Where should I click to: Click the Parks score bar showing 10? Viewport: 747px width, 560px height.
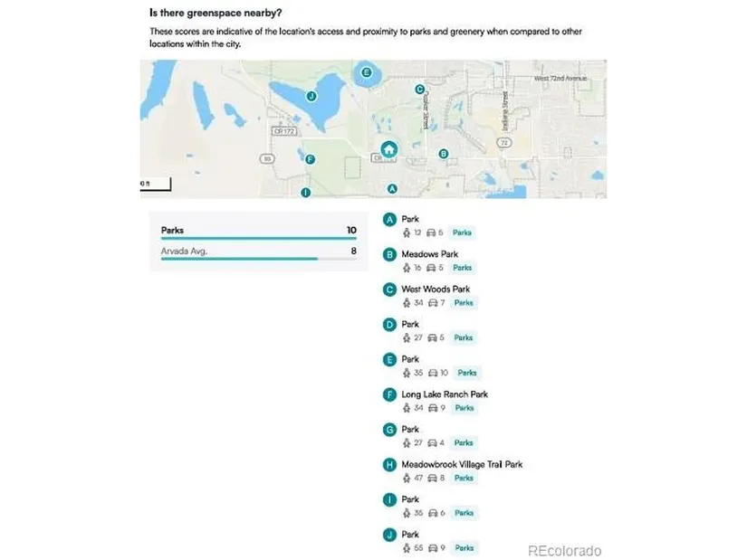click(258, 238)
